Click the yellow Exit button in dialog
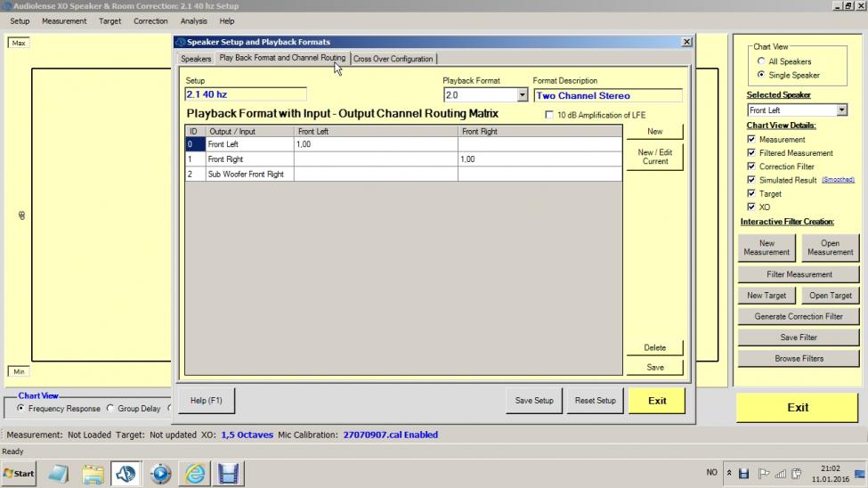 (657, 401)
